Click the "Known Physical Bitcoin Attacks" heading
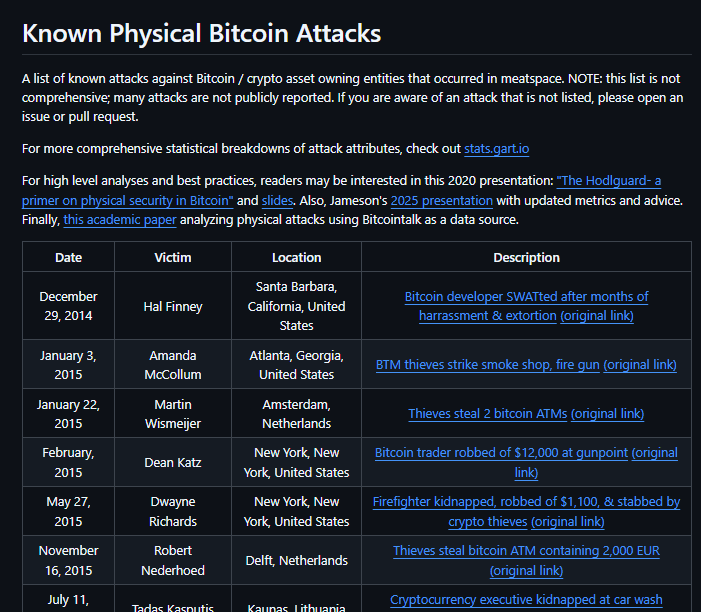This screenshot has height=612, width=701. click(201, 33)
